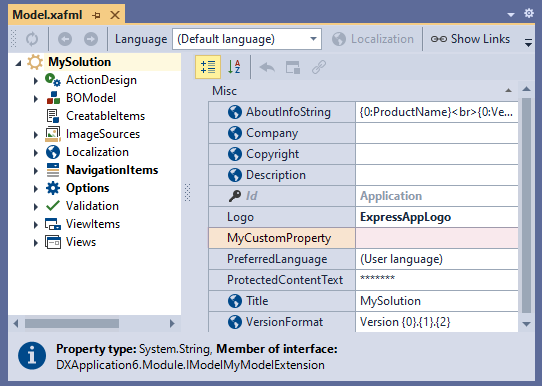Select the NavigationItems tree label

click(x=112, y=170)
